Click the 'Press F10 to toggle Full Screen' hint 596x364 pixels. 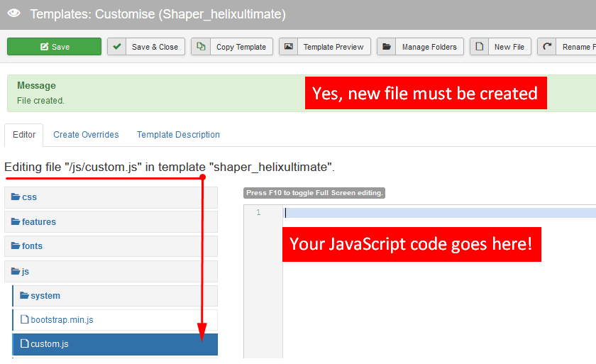314,192
